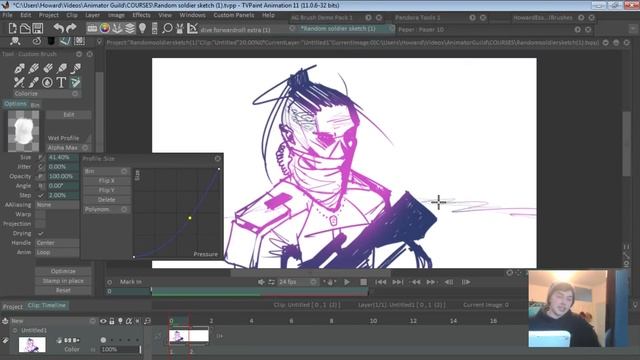Viewport: 640px width, 360px height.
Task: Toggle sound with the speaker icon
Action: pyautogui.click(x=261, y=282)
